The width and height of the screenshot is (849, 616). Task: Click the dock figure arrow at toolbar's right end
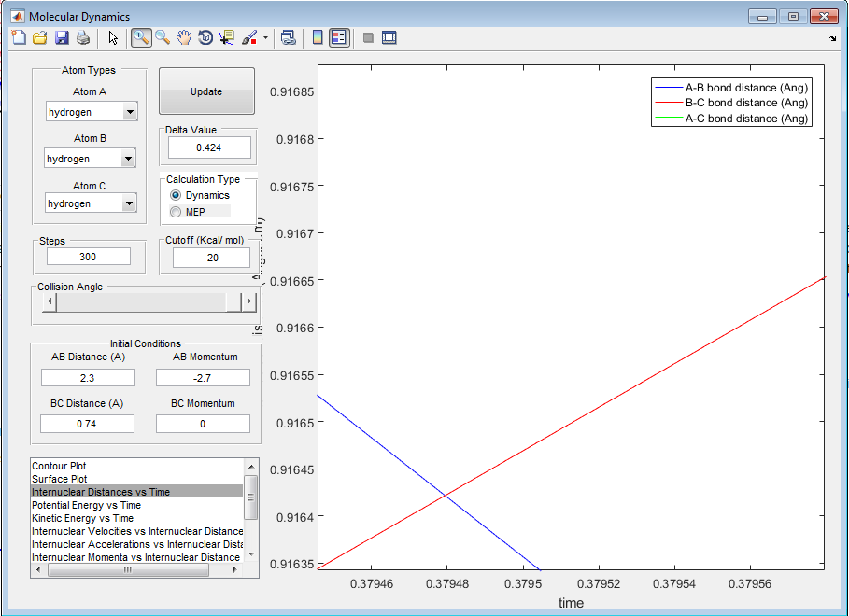point(833,38)
